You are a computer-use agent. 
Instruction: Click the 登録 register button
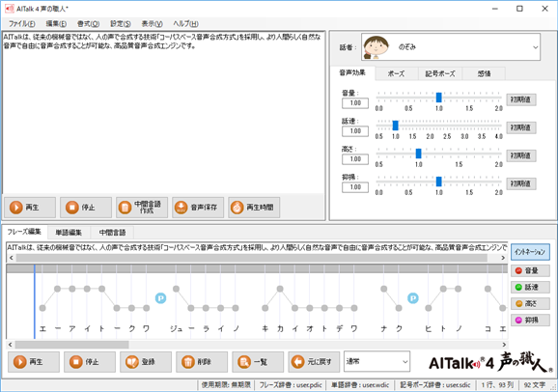146,362
